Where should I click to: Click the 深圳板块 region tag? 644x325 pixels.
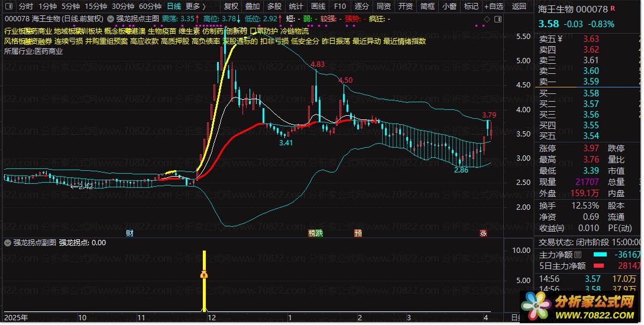click(88, 31)
